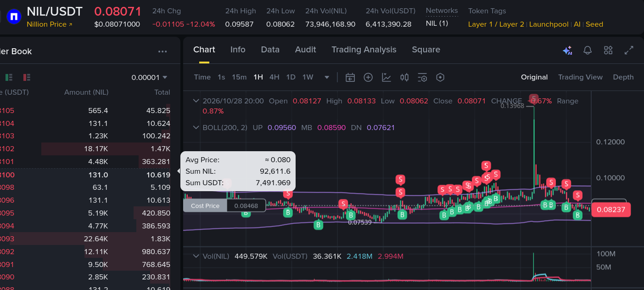Open the chart layout grid icon

(x=608, y=51)
